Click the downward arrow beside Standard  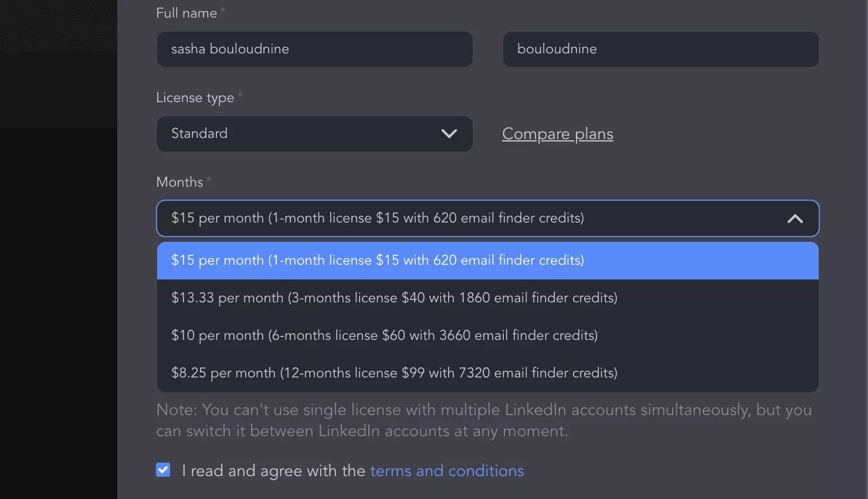[x=449, y=134]
